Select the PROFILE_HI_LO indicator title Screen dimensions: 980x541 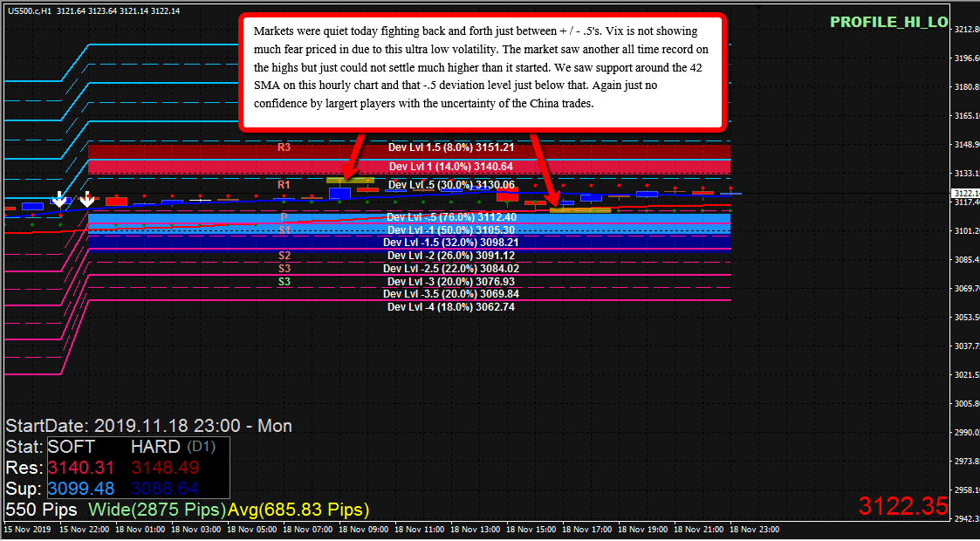888,23
